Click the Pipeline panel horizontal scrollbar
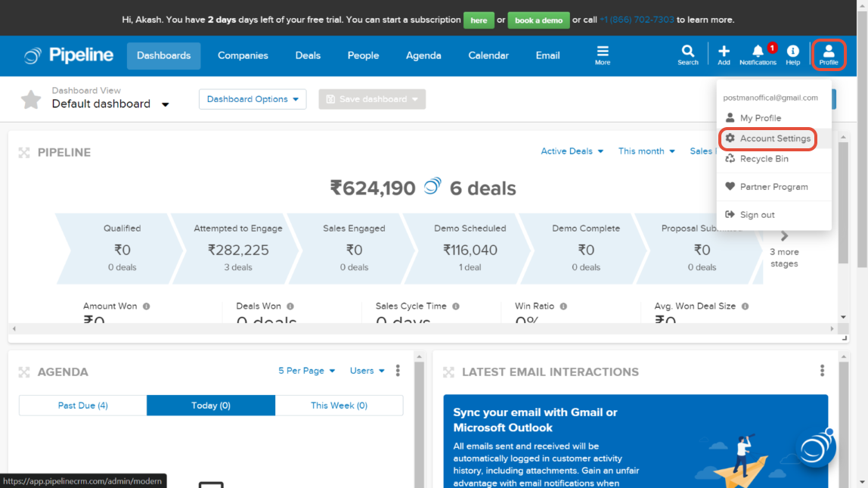Screen dimensions: 868x488 (423, 328)
